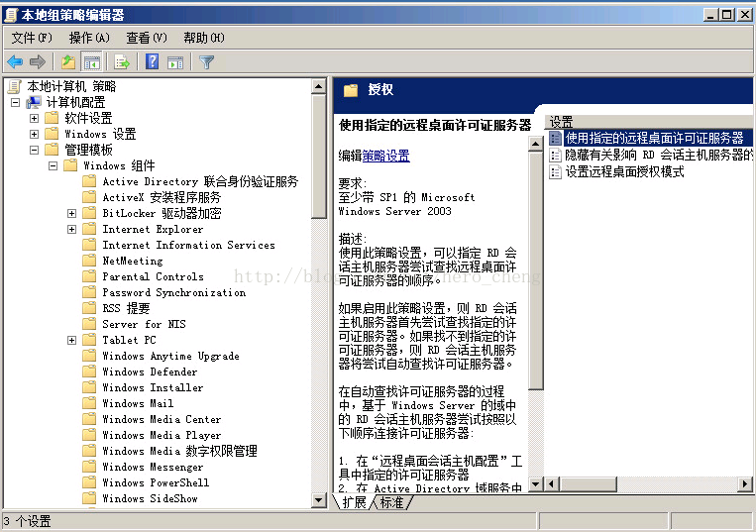Select Internet Information Services folder

pyautogui.click(x=188, y=246)
